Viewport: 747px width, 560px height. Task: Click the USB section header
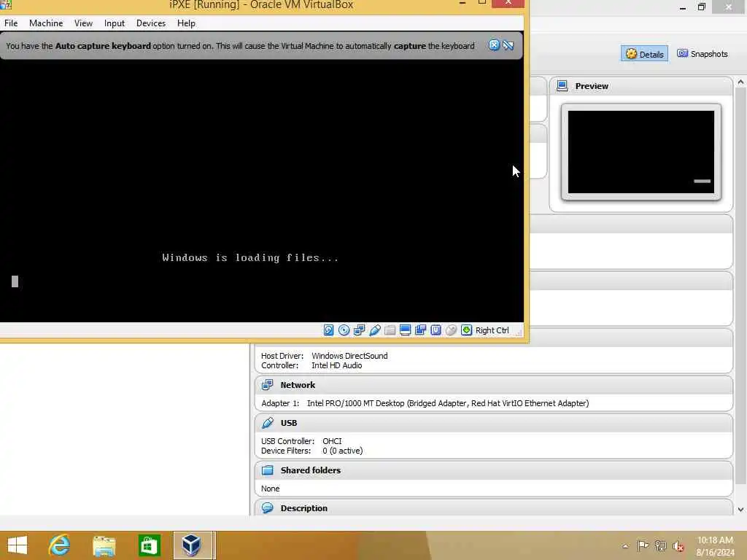pyautogui.click(x=493, y=423)
